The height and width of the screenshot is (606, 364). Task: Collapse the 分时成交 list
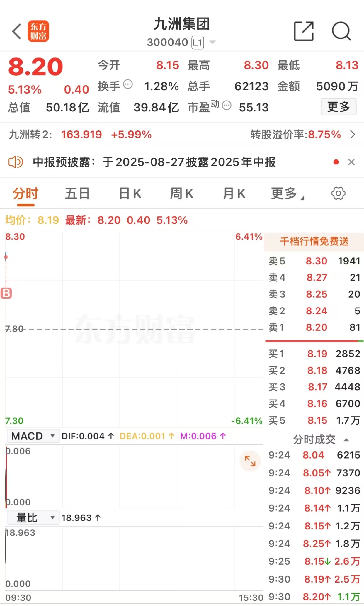(x=346, y=439)
